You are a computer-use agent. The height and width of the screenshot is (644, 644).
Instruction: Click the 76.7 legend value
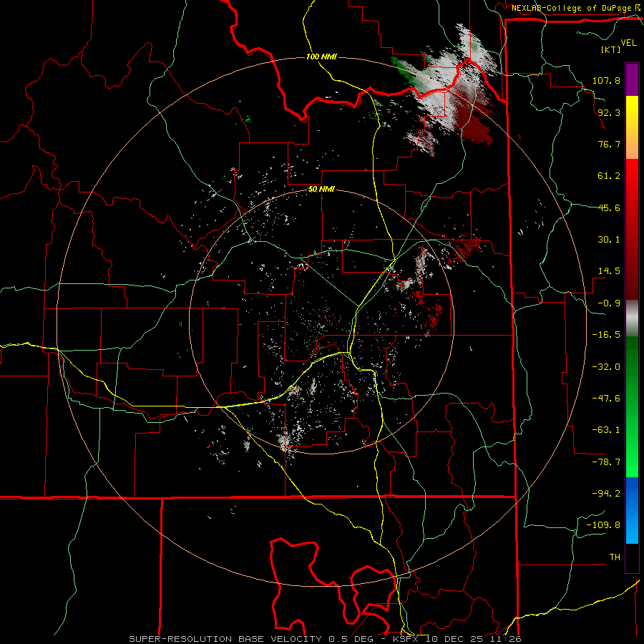pos(609,144)
